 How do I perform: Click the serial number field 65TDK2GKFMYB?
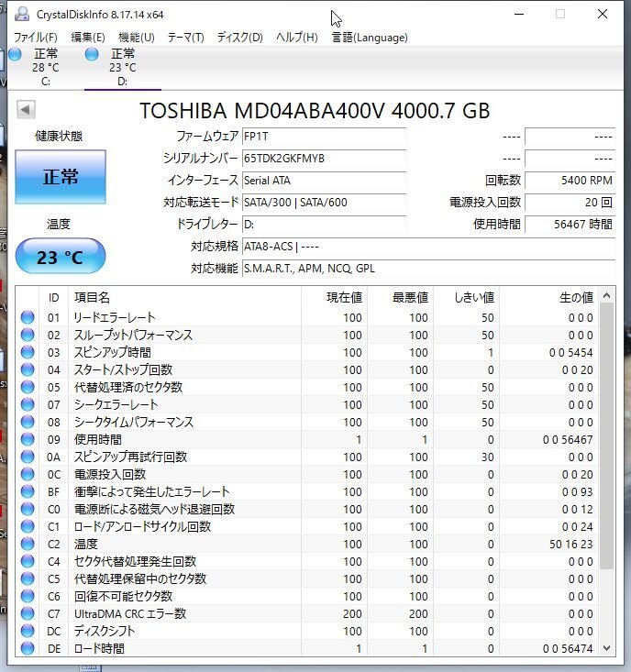(324, 159)
